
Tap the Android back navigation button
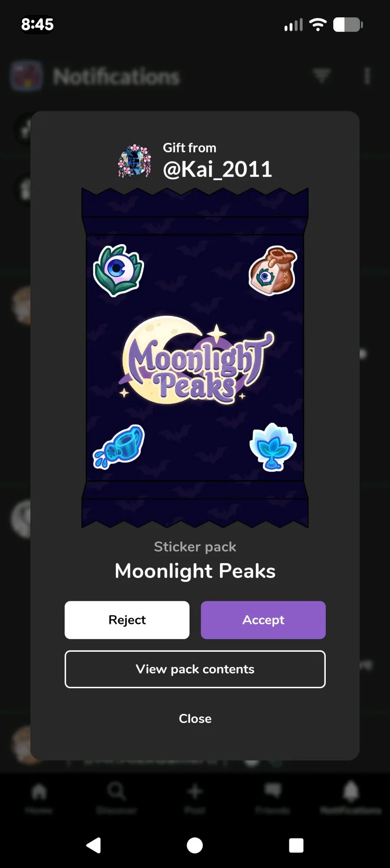(x=94, y=845)
